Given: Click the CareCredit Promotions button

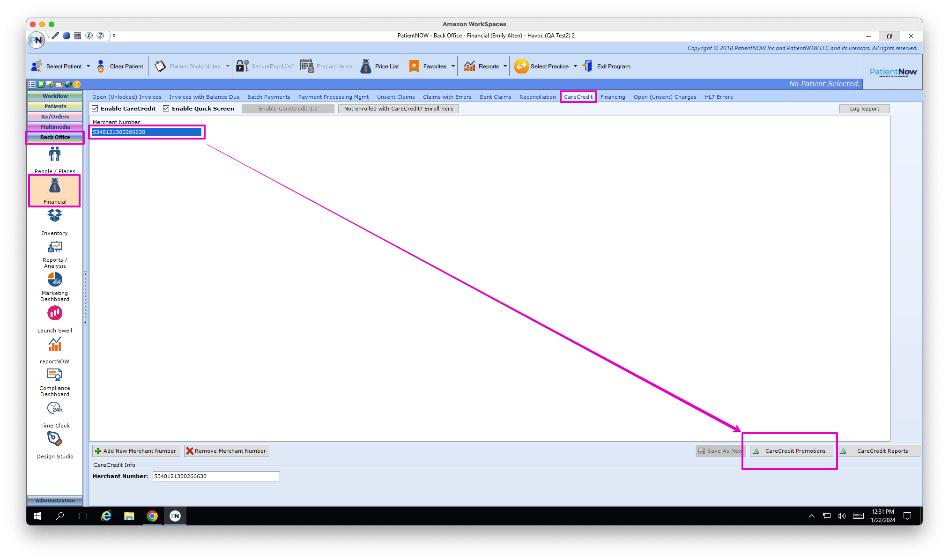Looking at the screenshot, I should pyautogui.click(x=791, y=451).
